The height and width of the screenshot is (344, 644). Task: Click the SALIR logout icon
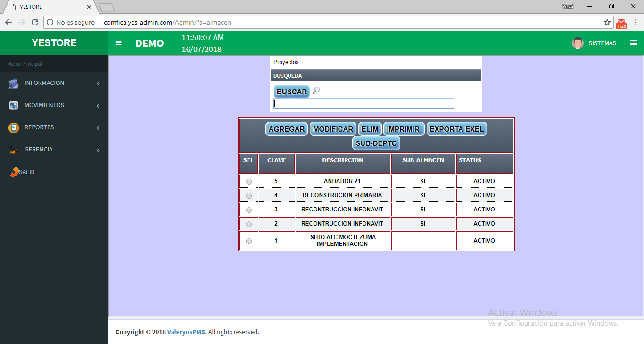(x=14, y=172)
